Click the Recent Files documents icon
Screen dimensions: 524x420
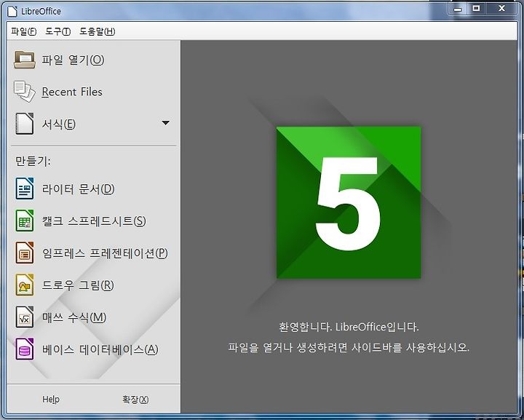tap(25, 92)
